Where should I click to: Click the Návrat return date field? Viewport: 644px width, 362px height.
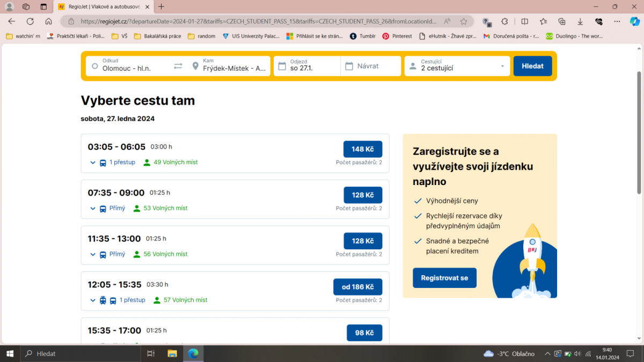tap(371, 66)
